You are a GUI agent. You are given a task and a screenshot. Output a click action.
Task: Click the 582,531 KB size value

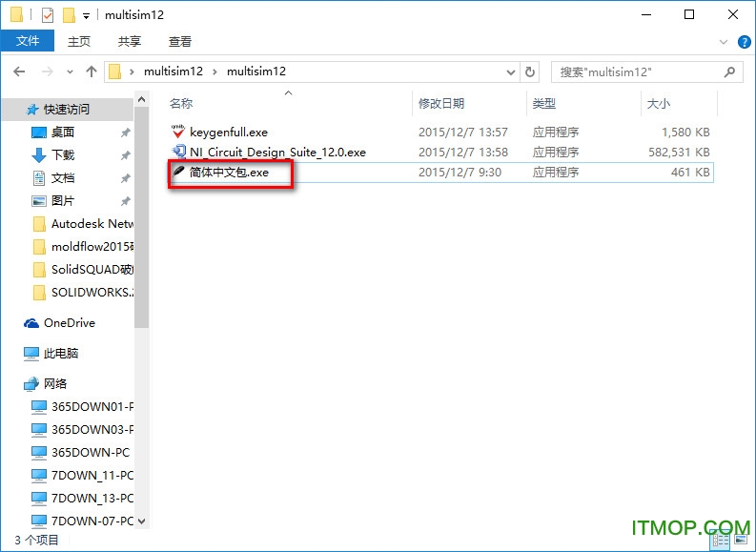tap(679, 153)
